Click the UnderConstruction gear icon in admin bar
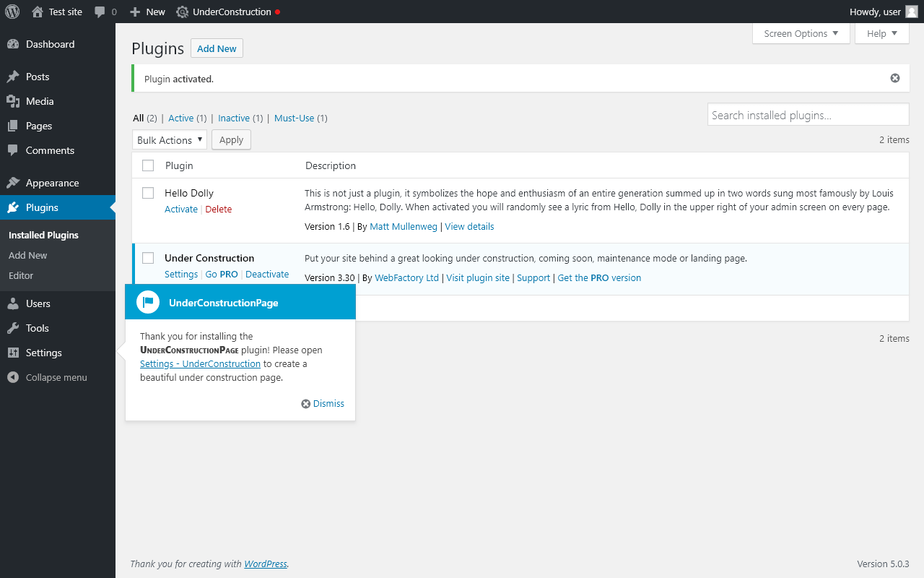 tap(183, 12)
